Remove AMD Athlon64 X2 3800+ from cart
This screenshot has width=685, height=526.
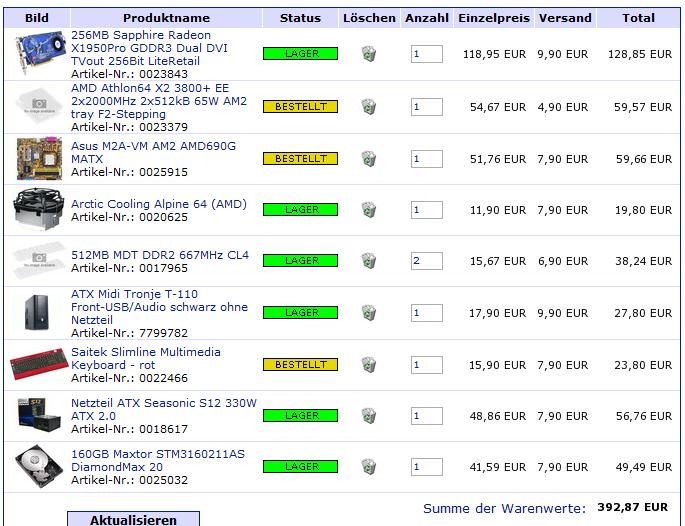[369, 107]
